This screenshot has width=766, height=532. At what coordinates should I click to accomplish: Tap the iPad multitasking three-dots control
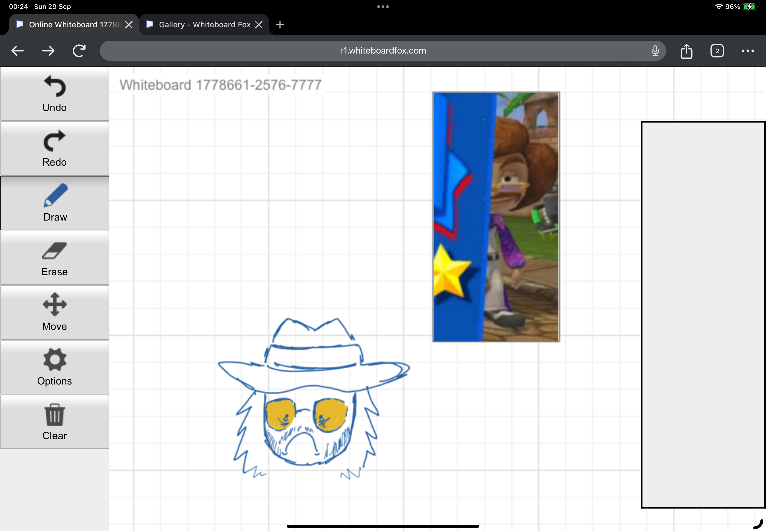[x=383, y=7]
